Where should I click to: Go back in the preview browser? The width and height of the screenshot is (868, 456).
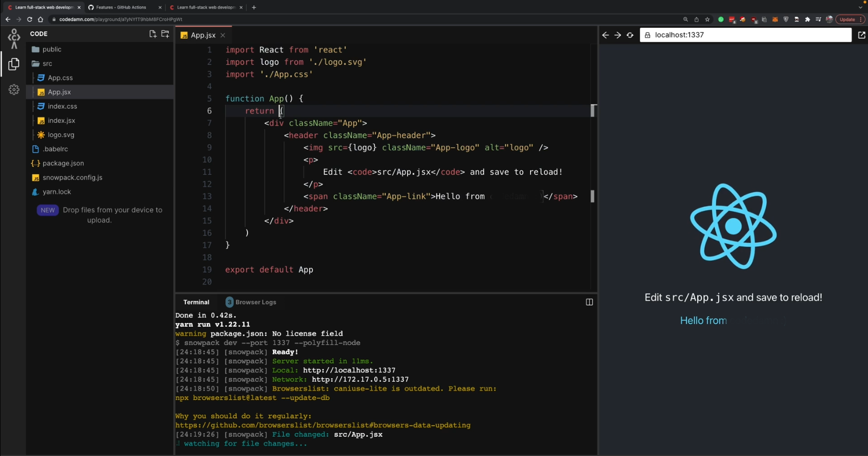[606, 35]
